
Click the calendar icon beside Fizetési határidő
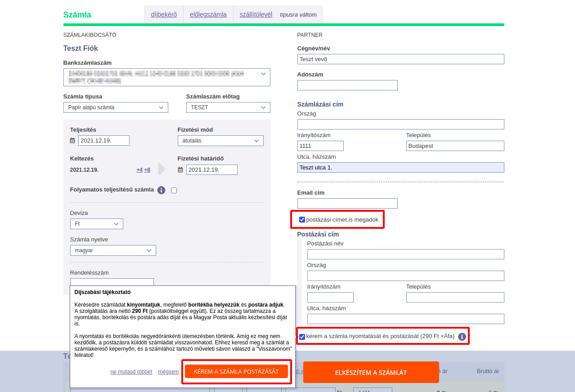pos(180,170)
